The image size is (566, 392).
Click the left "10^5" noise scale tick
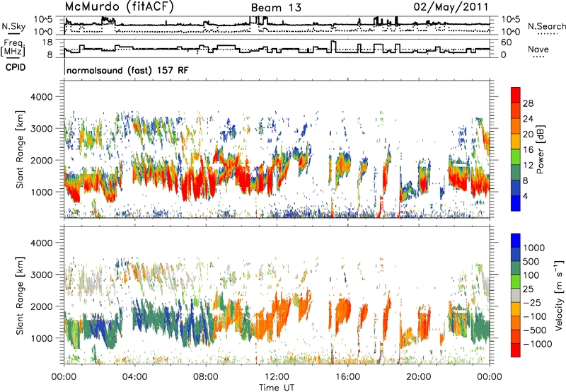click(x=43, y=20)
